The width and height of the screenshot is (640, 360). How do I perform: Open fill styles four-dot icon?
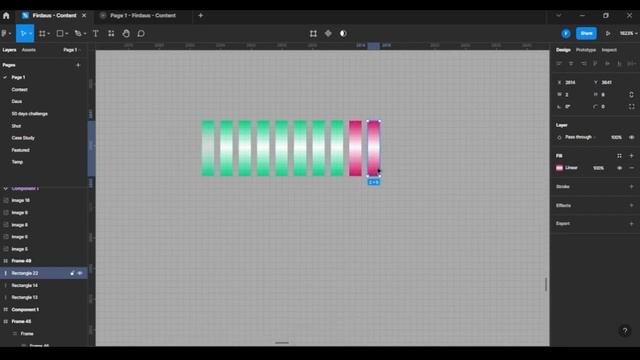[x=619, y=156]
